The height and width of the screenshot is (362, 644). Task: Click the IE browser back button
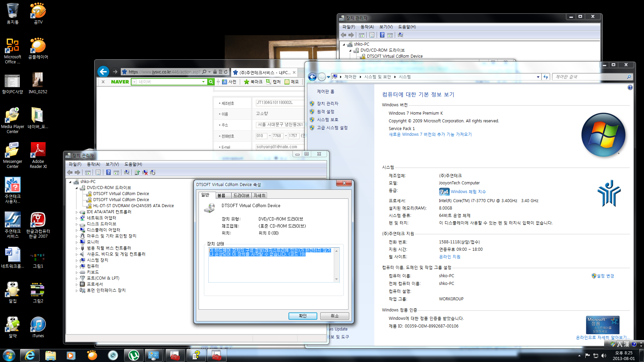tap(103, 71)
